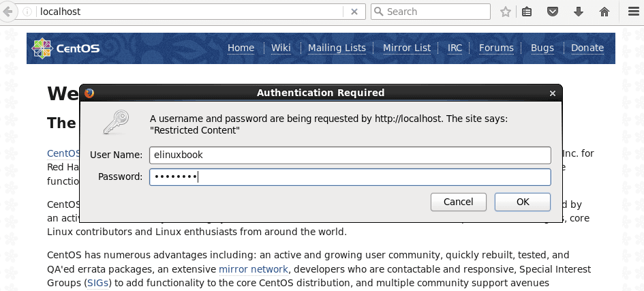This screenshot has width=644, height=291.
Task: Go to the home page icon
Action: (x=604, y=12)
